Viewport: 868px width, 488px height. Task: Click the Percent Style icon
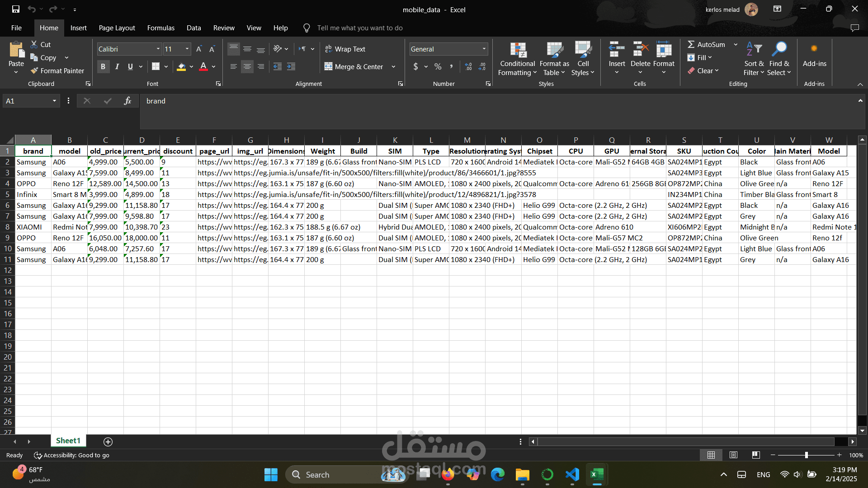(x=438, y=67)
